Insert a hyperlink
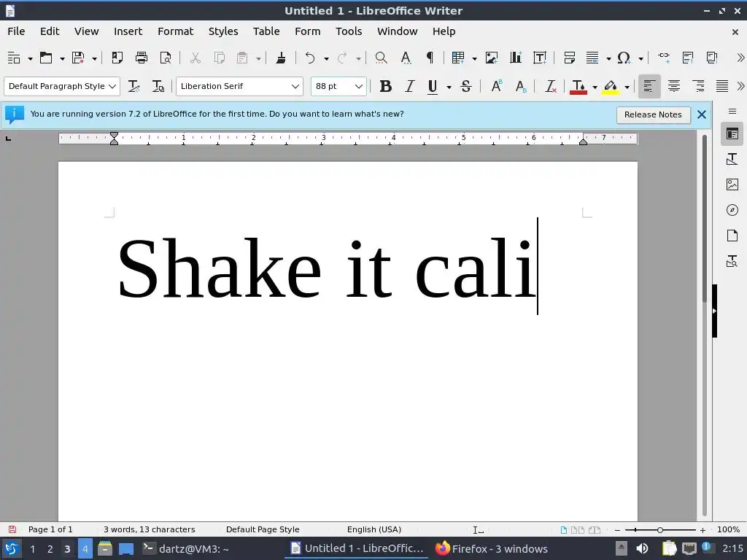The height and width of the screenshot is (560, 747). pos(664,58)
